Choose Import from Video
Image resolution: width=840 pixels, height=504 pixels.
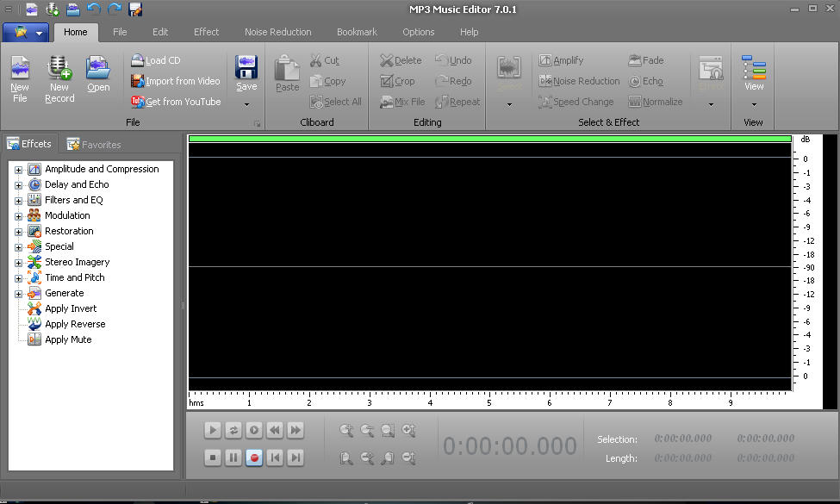(175, 81)
